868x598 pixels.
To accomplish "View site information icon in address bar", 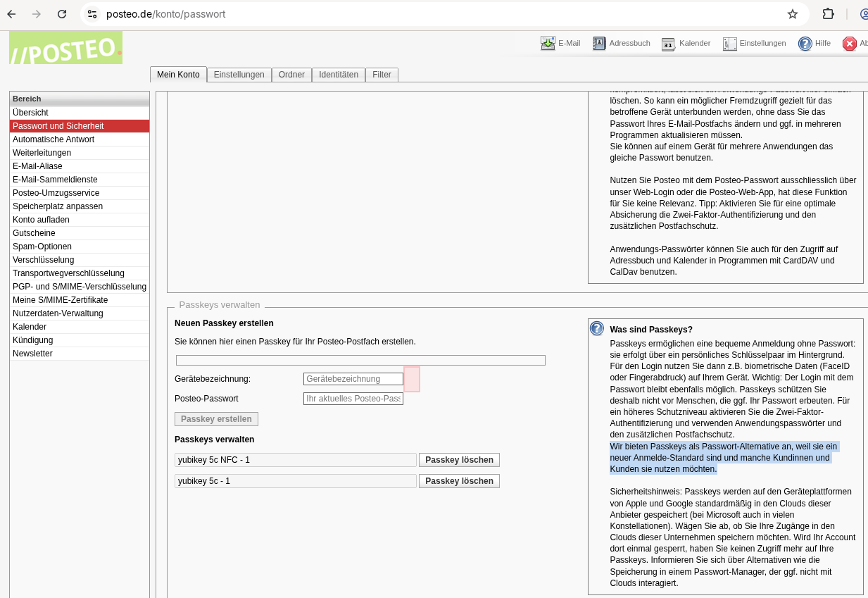I will coord(92,14).
